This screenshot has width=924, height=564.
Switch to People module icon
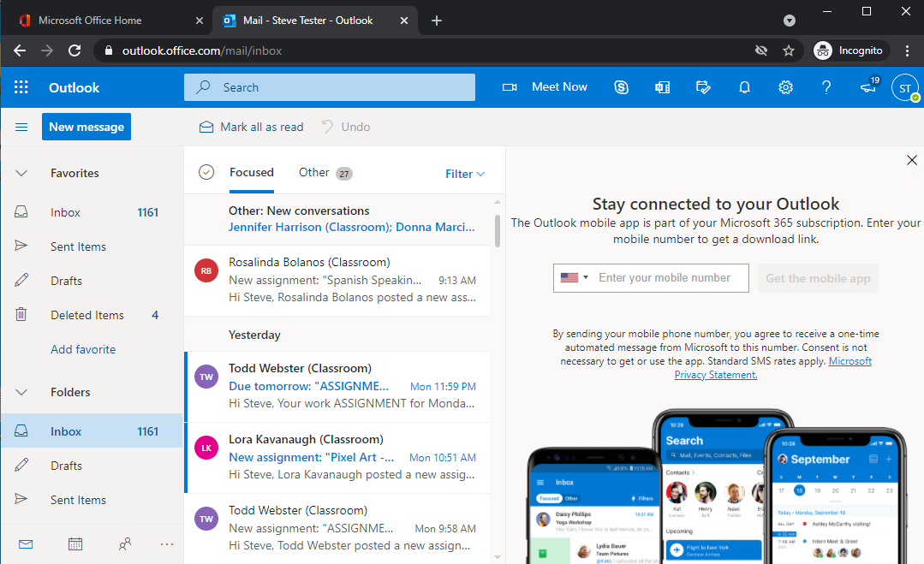point(125,544)
